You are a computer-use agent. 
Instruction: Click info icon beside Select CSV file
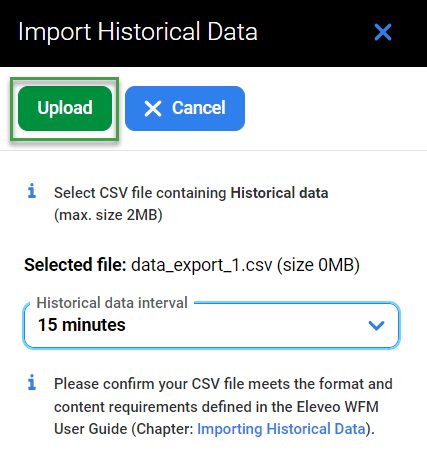tap(32, 191)
